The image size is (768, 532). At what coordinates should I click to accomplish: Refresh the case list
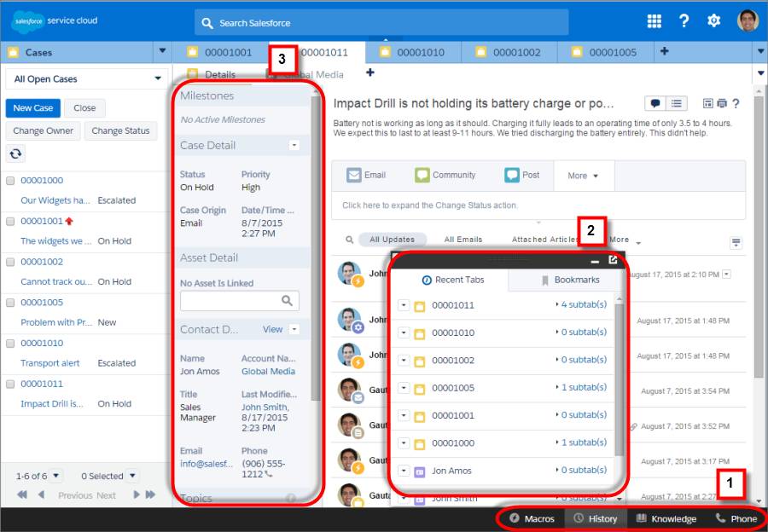[x=15, y=153]
